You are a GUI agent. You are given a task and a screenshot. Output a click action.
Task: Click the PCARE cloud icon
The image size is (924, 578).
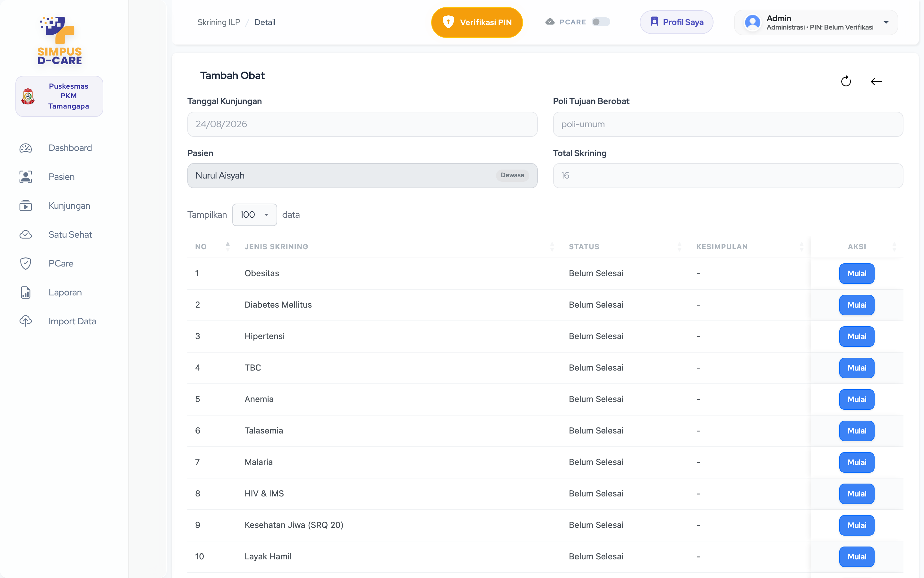tap(550, 22)
